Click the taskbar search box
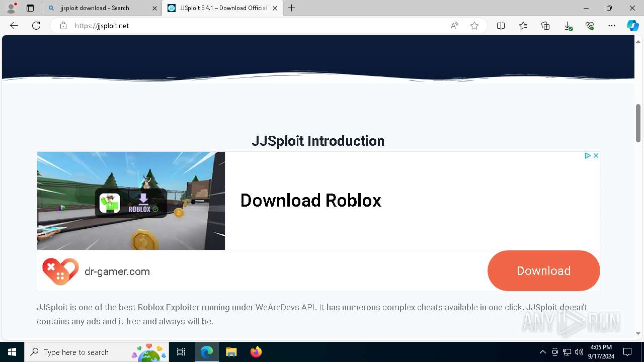The width and height of the screenshot is (644, 362). [98, 352]
